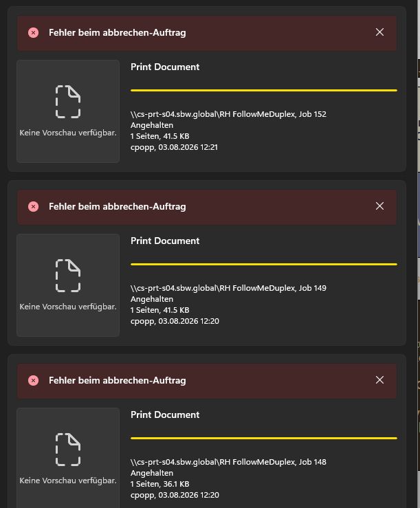Click the missing-preview document icon for Job 152

click(68, 102)
